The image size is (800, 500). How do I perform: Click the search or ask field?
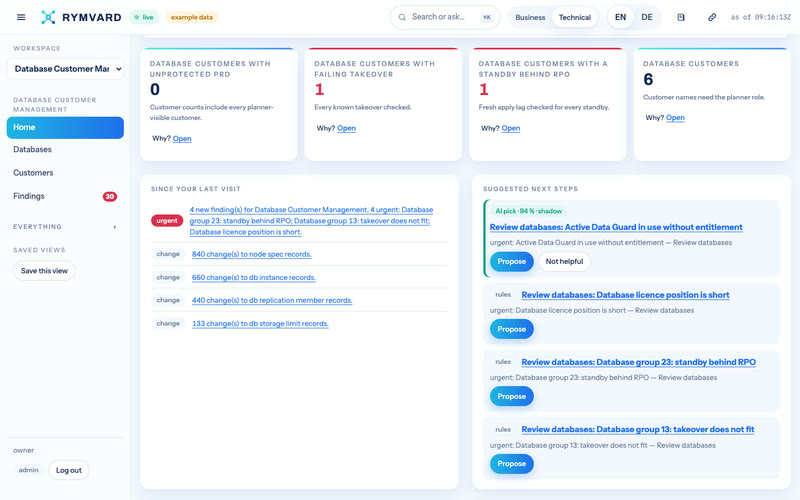pos(445,17)
